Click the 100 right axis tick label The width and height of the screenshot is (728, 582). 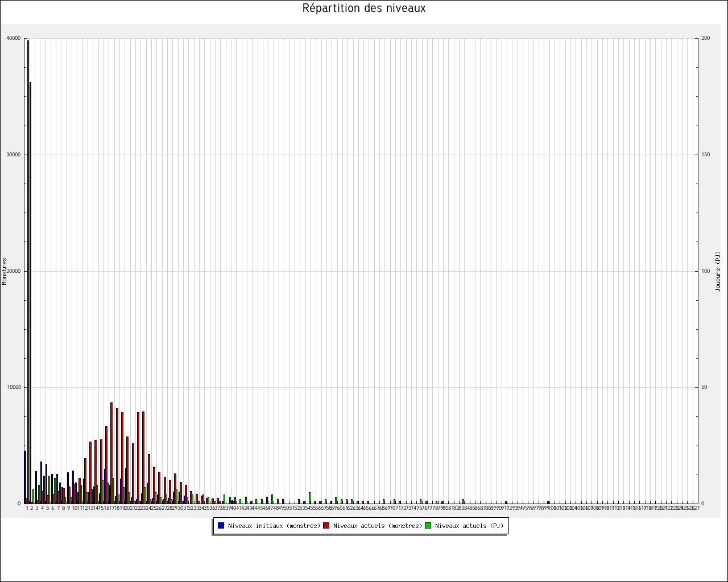click(x=706, y=271)
